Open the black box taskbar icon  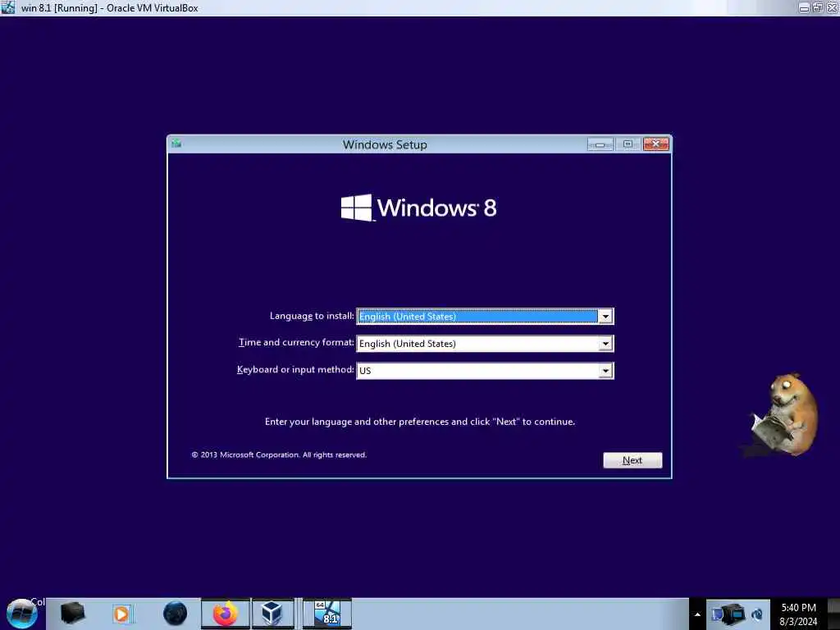click(72, 614)
